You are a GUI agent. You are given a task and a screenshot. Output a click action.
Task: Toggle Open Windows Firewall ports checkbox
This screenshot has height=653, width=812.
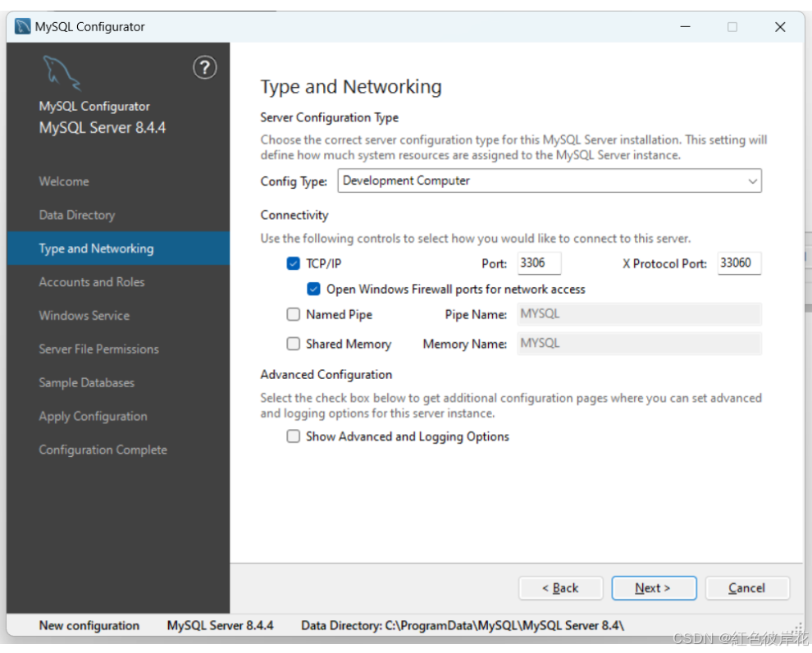click(313, 289)
